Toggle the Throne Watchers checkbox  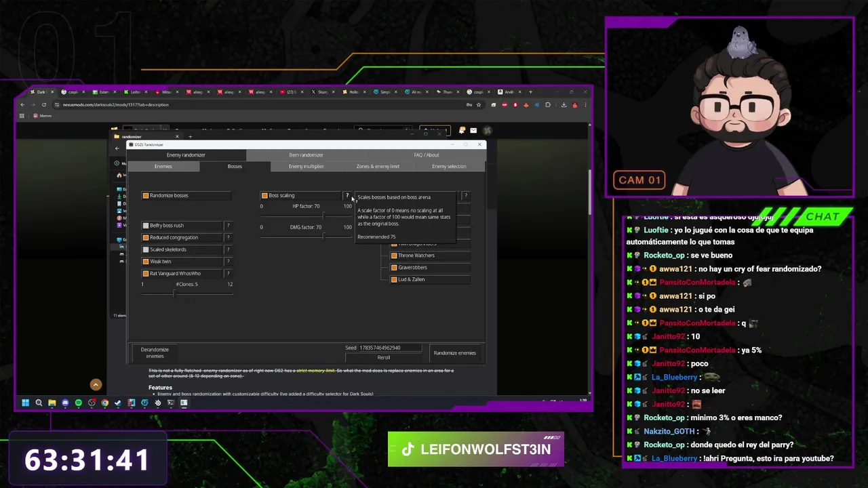coord(394,256)
